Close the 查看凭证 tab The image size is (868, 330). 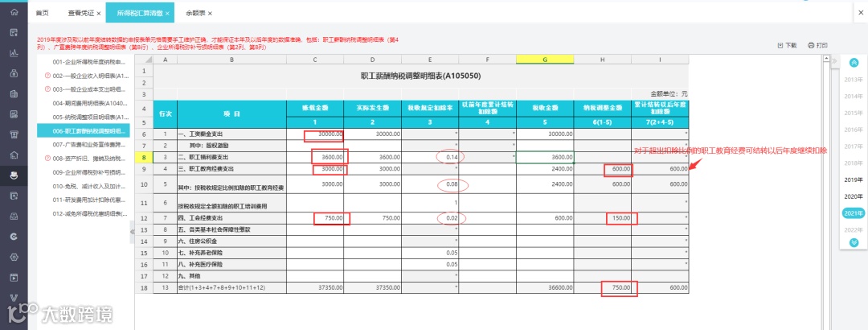[x=99, y=13]
